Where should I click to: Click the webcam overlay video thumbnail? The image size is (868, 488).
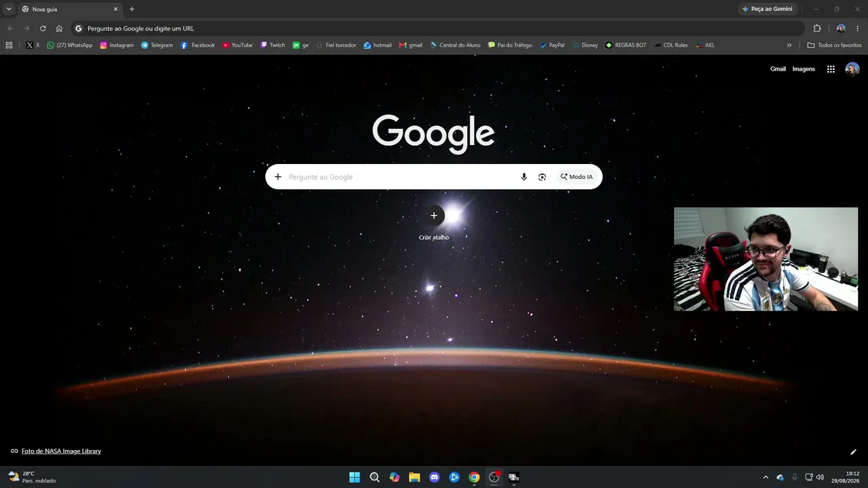(766, 259)
